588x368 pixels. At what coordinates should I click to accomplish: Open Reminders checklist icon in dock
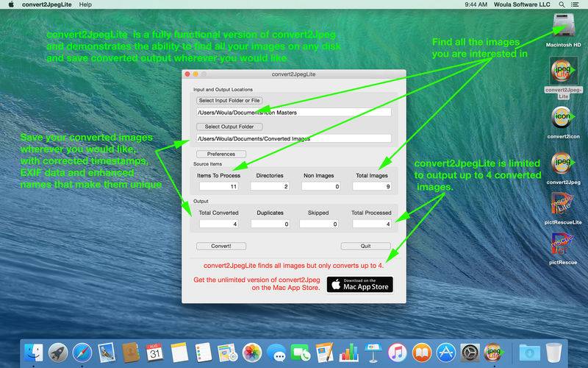(204, 353)
